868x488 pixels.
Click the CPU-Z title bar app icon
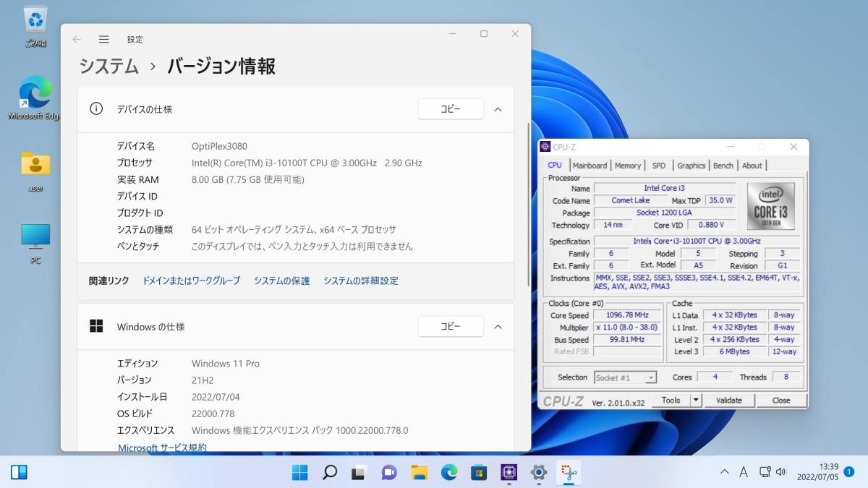coord(545,147)
